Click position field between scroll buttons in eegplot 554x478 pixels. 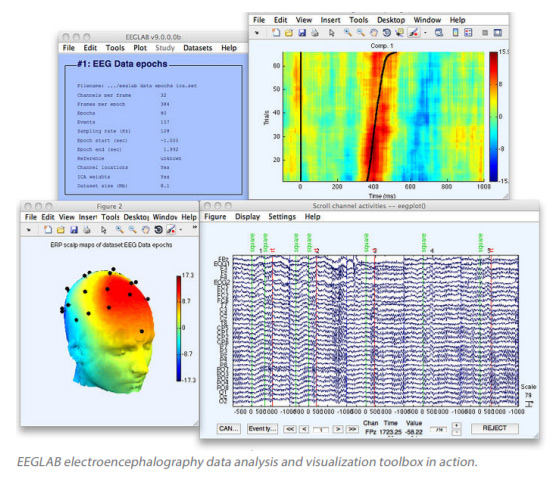[x=321, y=429]
